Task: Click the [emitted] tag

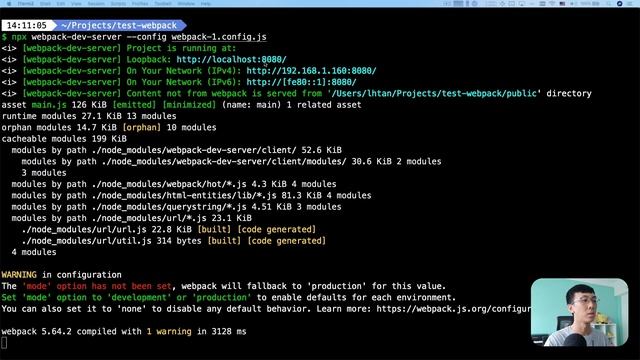Action: (x=134, y=105)
